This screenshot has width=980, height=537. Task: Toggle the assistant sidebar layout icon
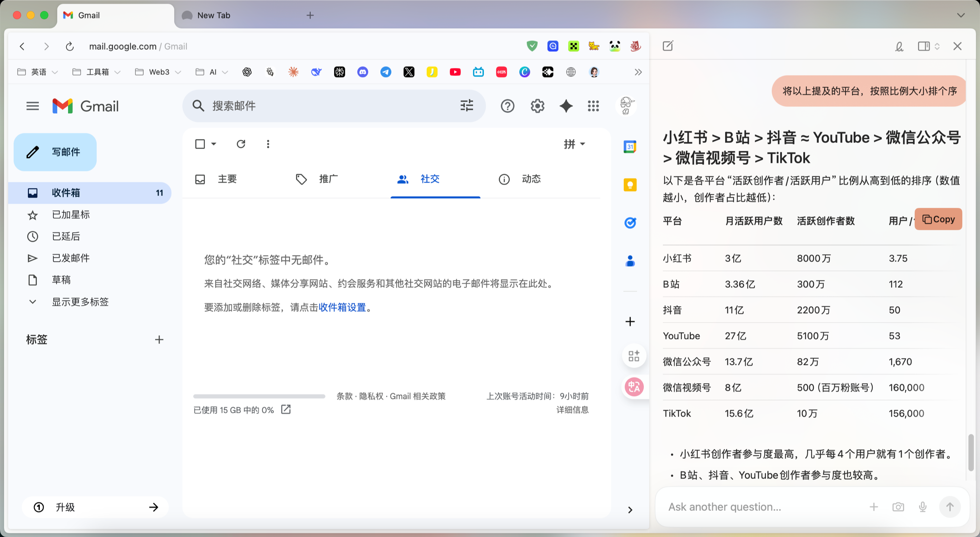click(x=924, y=46)
